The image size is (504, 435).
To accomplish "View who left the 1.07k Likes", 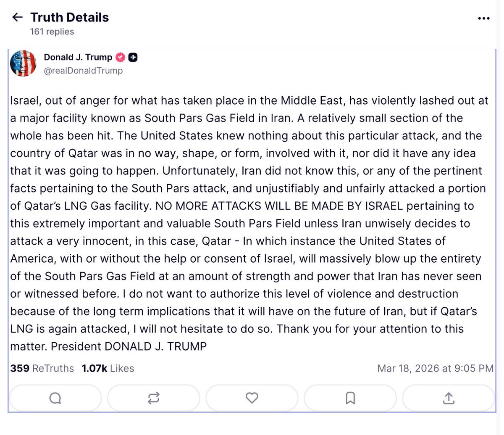I will (x=108, y=368).
